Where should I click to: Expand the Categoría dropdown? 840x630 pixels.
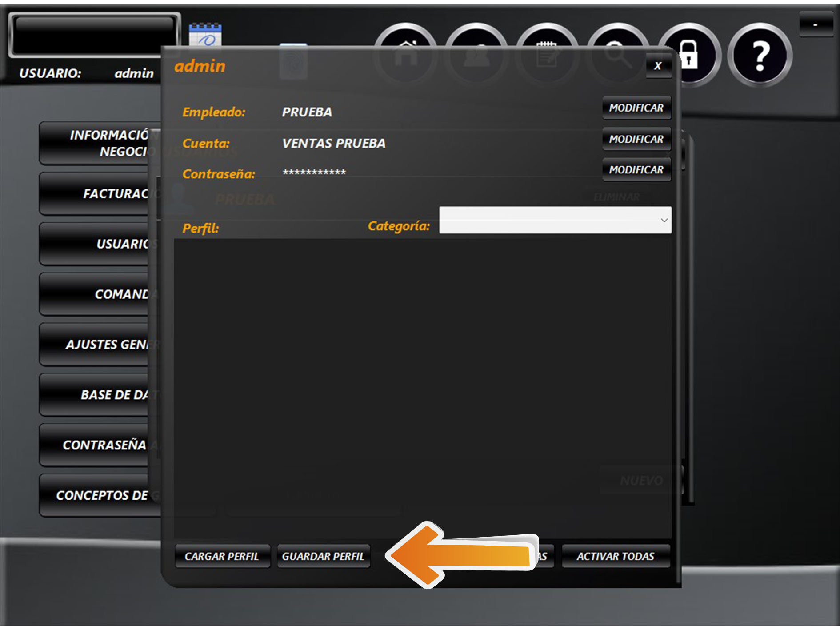click(x=555, y=220)
